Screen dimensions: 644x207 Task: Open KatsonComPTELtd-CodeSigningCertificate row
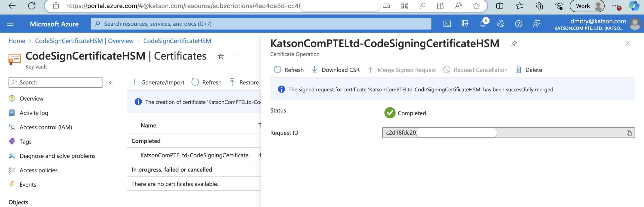tap(196, 155)
